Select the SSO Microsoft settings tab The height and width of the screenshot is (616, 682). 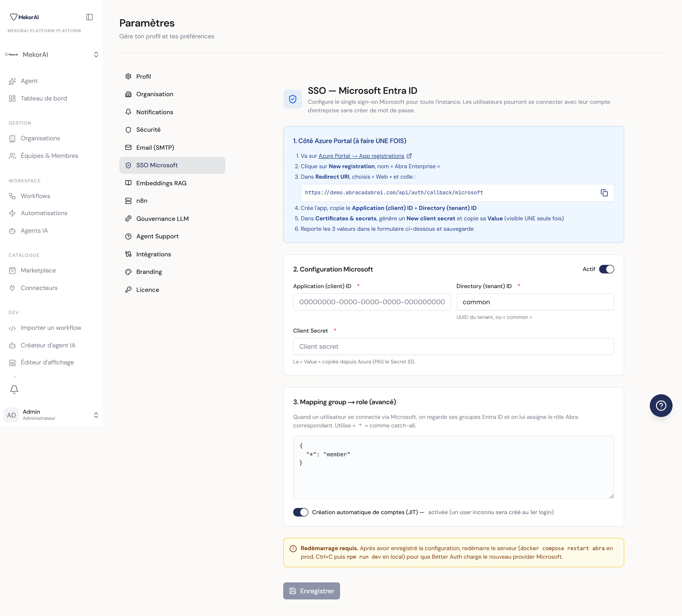[x=172, y=165]
